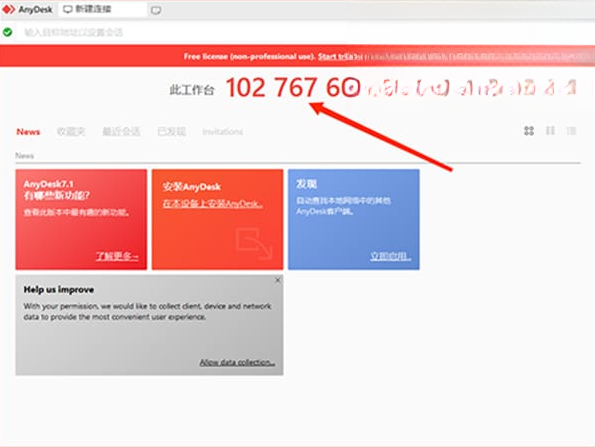Switch to the list view icon
The image size is (595, 448).
tap(571, 131)
